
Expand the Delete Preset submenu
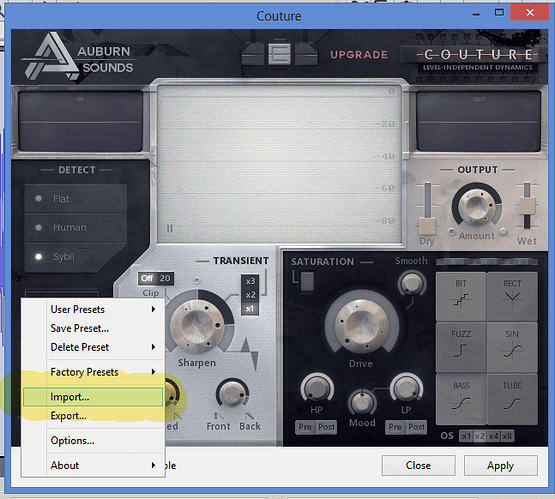pos(93,347)
